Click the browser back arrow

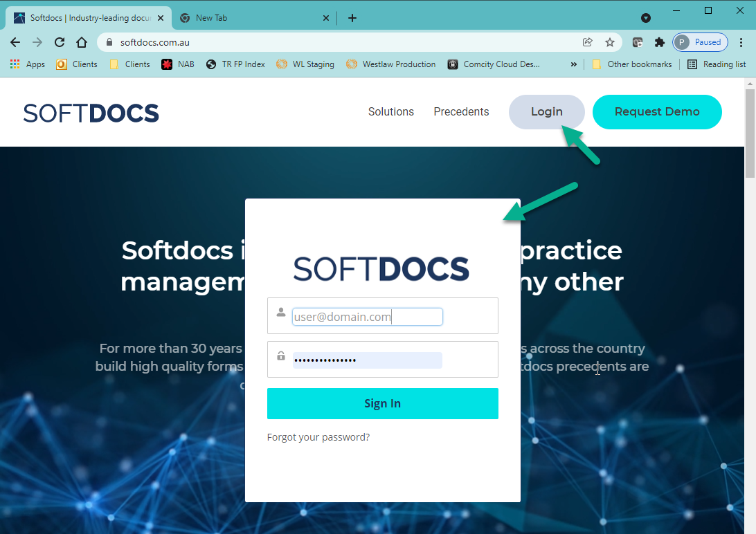(x=15, y=42)
